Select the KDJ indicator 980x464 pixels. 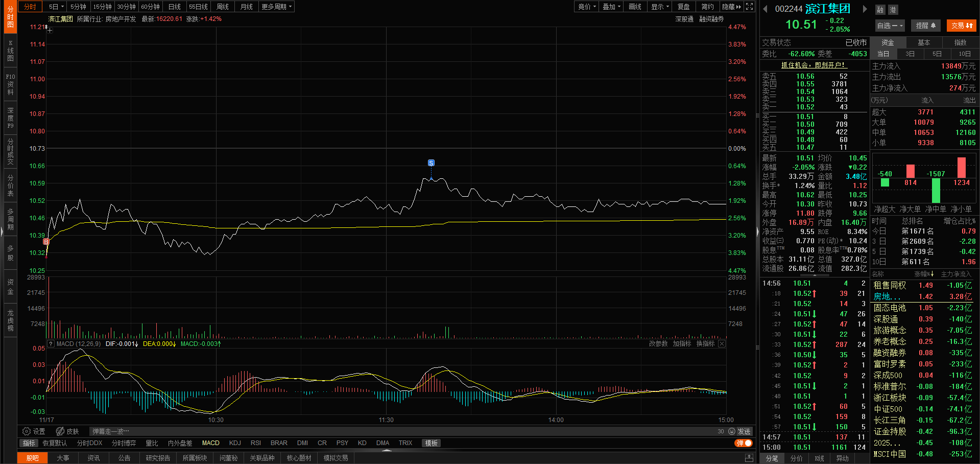[235, 443]
